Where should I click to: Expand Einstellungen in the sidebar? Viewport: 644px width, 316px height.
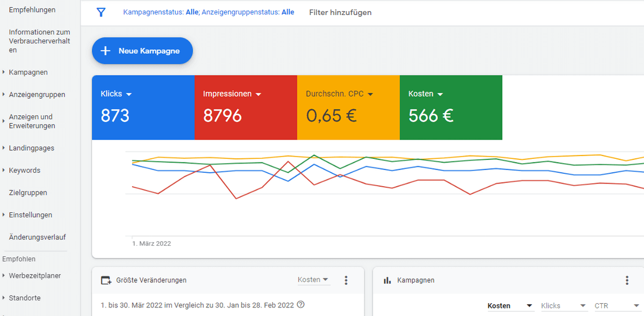[x=4, y=215]
